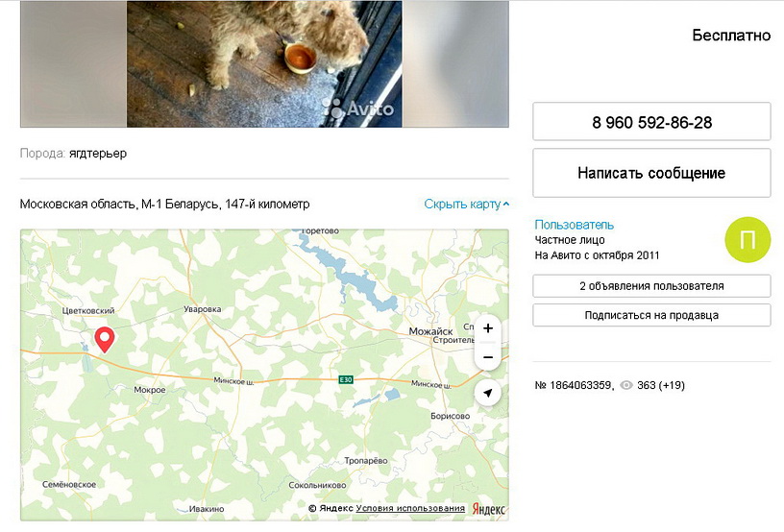Open 'Условия использования' map terms link

coord(410,508)
